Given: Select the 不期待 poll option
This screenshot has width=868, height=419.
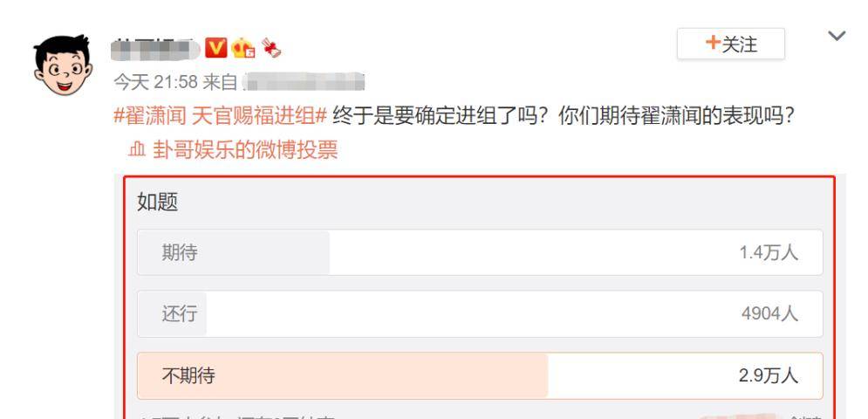Looking at the screenshot, I should 480,375.
